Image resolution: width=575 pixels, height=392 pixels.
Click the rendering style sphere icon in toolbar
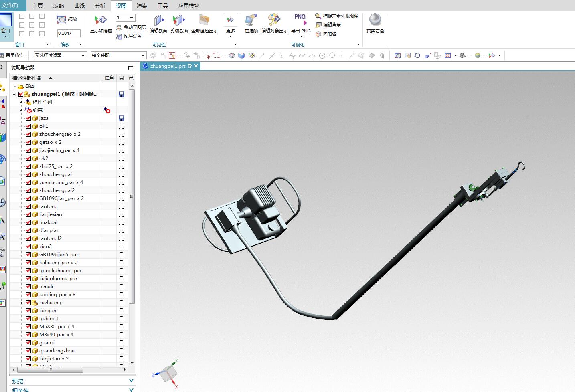(478, 55)
